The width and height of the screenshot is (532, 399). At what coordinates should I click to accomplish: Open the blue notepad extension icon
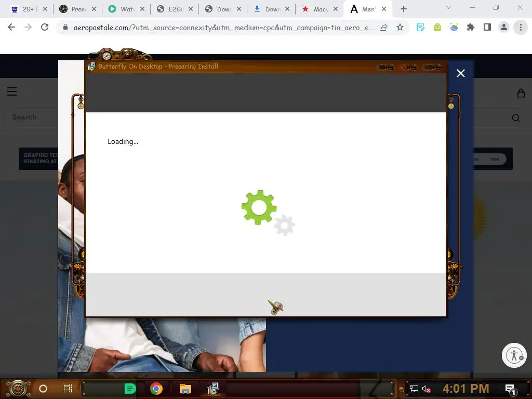point(421,28)
